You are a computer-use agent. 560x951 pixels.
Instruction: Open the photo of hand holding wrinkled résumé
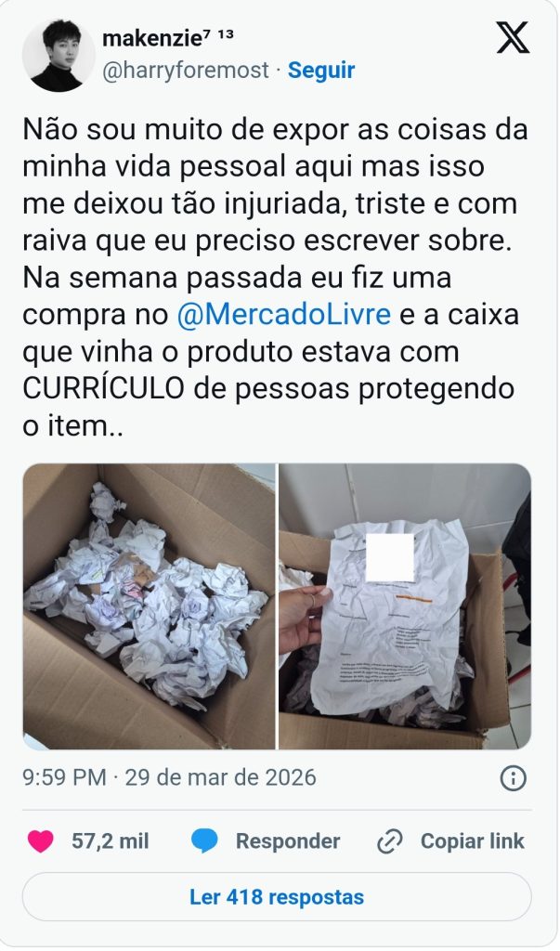point(405,606)
